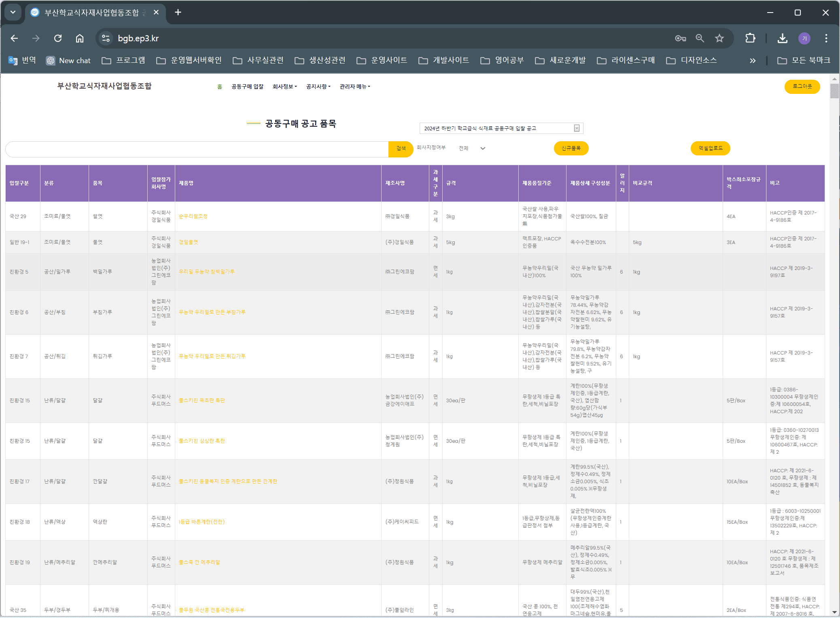The height and width of the screenshot is (618, 840).
Task: Open the Extensions puzzle icon
Action: (750, 38)
